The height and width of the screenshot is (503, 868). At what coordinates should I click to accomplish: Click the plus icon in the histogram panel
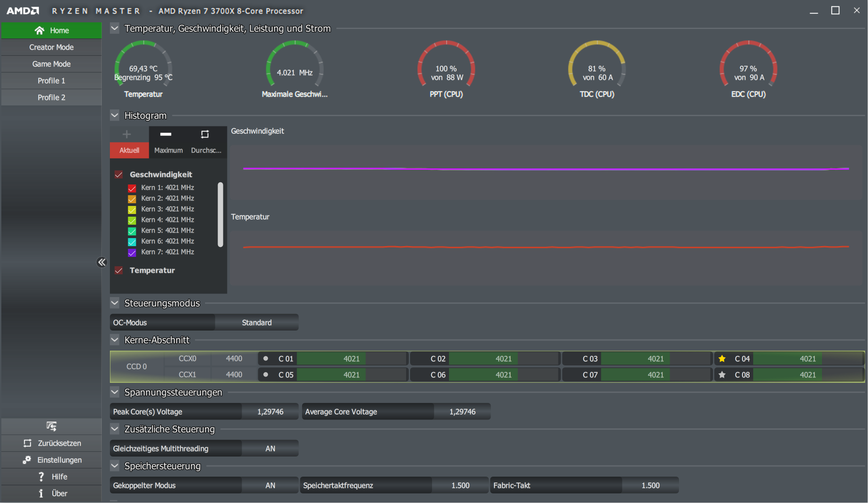pyautogui.click(x=127, y=134)
